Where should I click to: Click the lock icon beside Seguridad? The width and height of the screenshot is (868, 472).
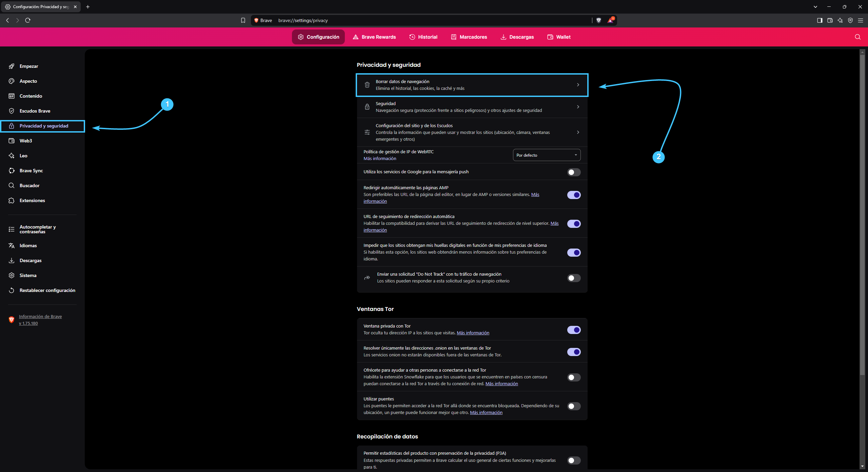(x=367, y=107)
